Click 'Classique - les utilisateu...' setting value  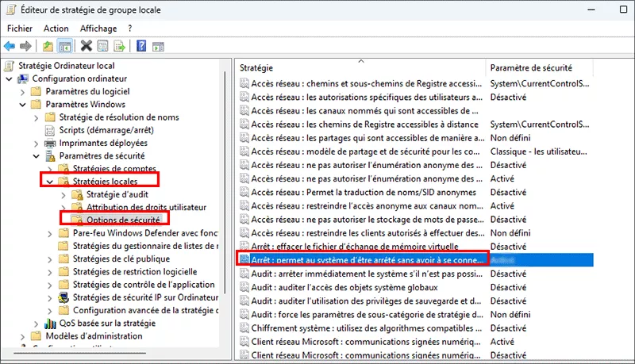click(538, 151)
